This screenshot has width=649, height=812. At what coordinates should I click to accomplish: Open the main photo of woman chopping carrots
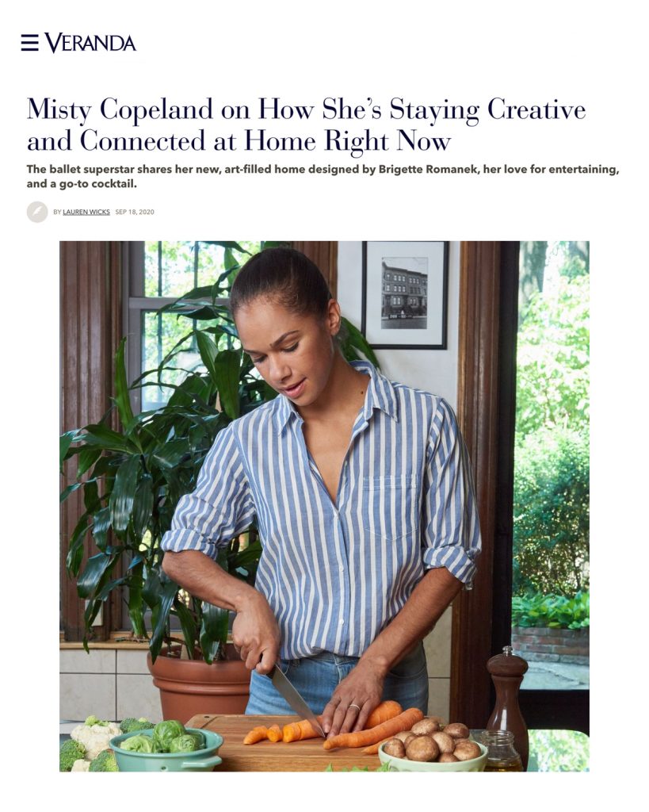point(325,507)
